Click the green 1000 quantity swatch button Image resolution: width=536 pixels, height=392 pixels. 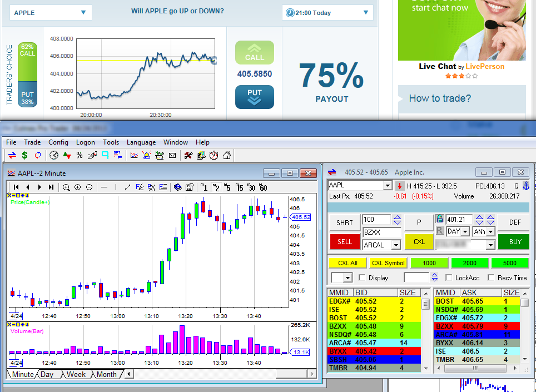pyautogui.click(x=429, y=263)
